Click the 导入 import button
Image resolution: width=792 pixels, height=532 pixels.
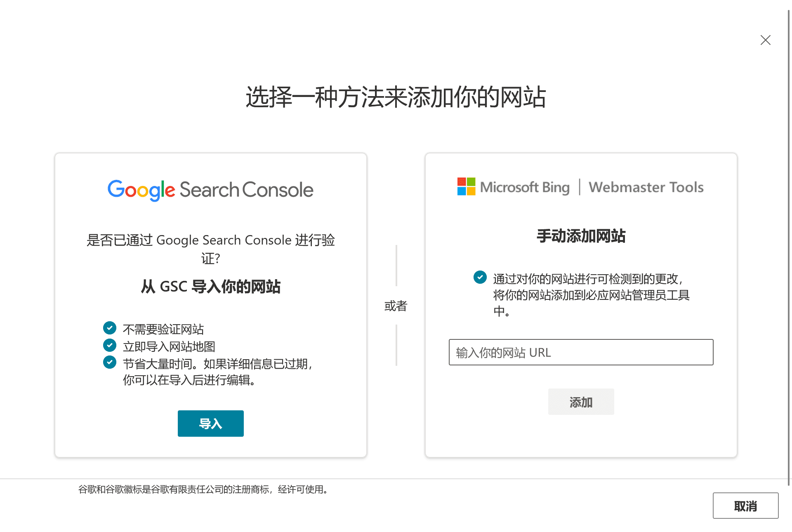tap(210, 423)
